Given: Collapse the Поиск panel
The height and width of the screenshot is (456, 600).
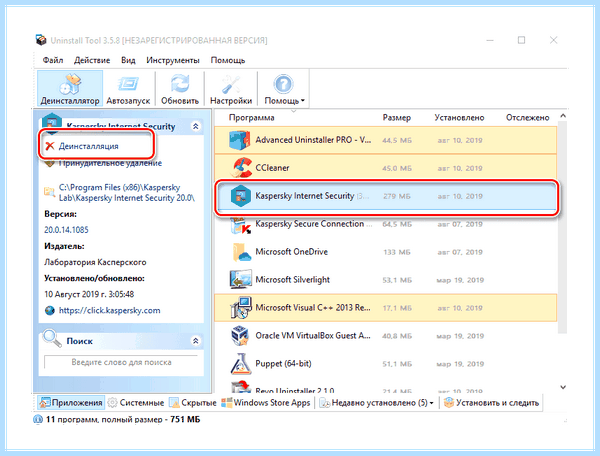Looking at the screenshot, I should point(196,340).
